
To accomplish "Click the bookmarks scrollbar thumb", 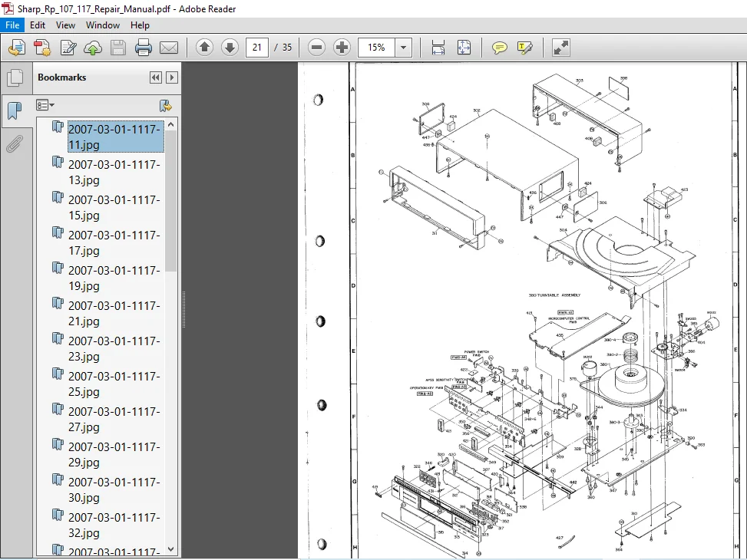I will click(x=171, y=201).
